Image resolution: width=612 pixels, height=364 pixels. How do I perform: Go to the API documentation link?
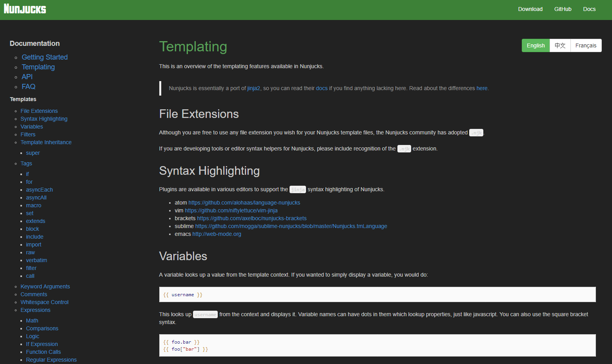[x=27, y=77]
